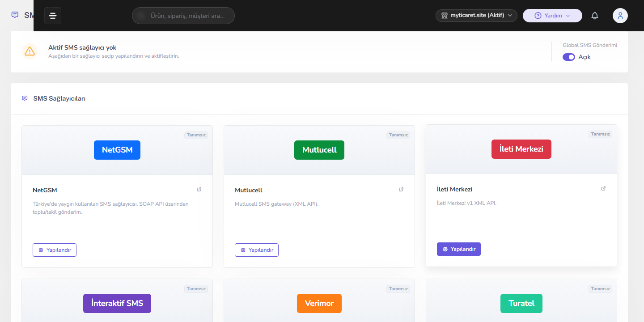The width and height of the screenshot is (644, 322).
Task: Open the hamburger sidebar menu
Action: [x=53, y=16]
